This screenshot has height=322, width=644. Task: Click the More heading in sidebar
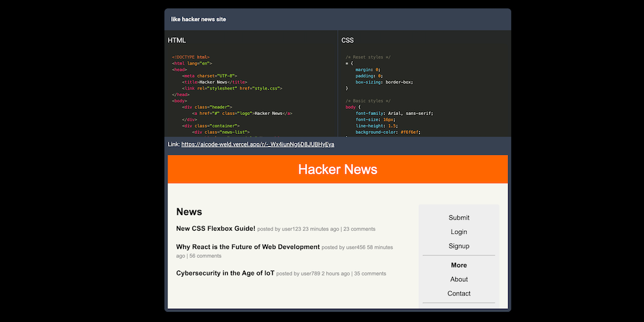click(458, 265)
